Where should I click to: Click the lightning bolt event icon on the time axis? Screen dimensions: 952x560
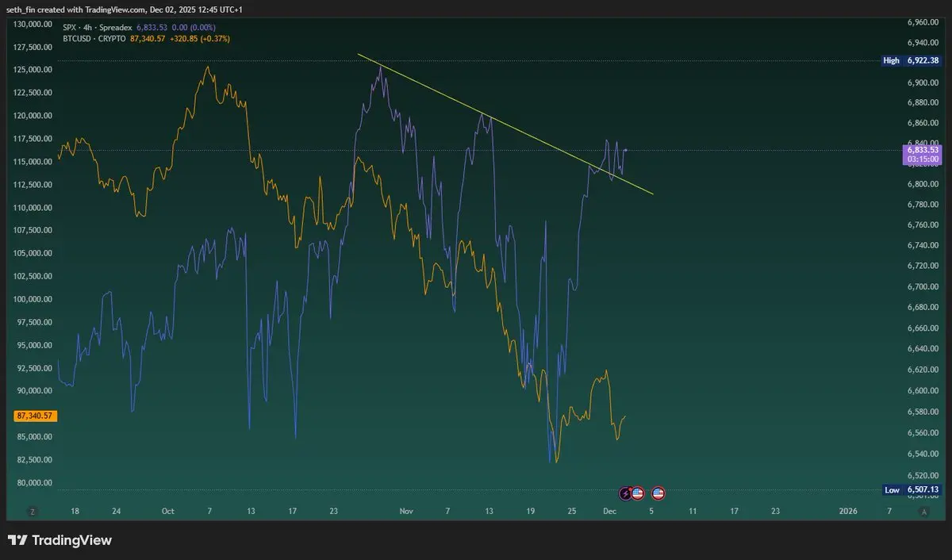[627, 493]
